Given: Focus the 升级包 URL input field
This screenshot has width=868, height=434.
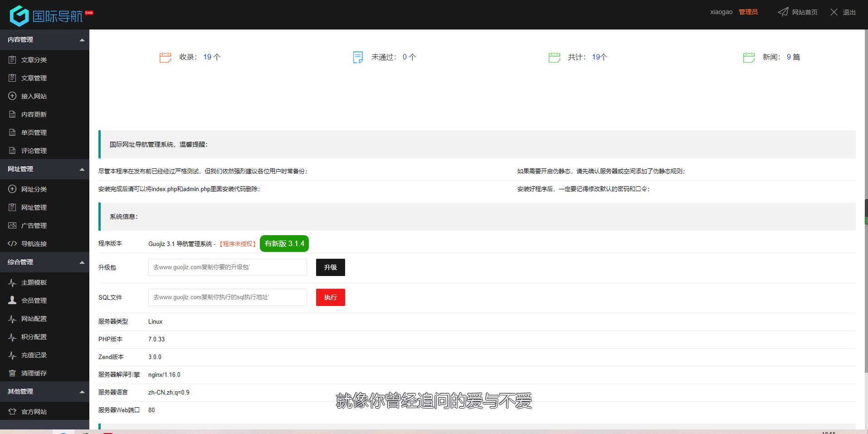Looking at the screenshot, I should (x=227, y=267).
